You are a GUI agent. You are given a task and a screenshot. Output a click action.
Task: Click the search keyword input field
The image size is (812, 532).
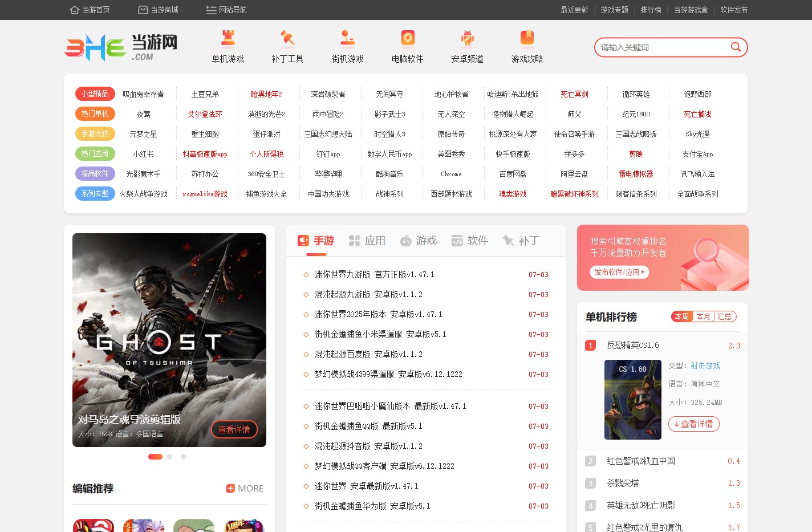pyautogui.click(x=663, y=47)
